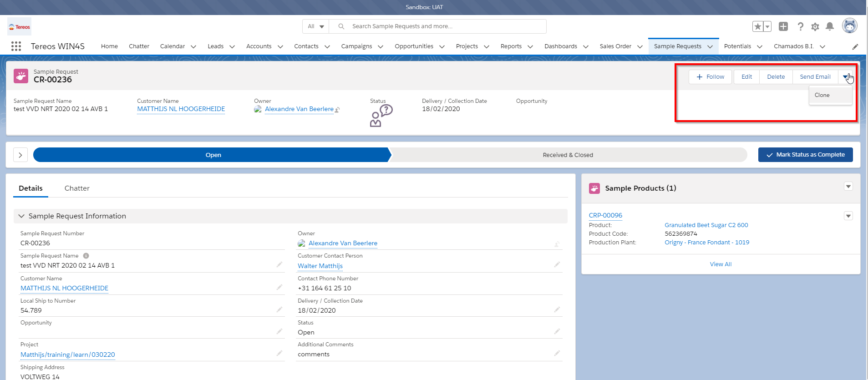
Task: Open the CRP-00096 sample product link
Action: point(605,215)
